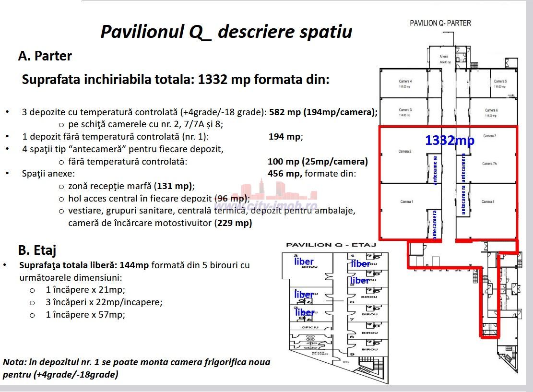
Task: Select the arrow symbol beside Camera 5
Action: click(x=511, y=95)
